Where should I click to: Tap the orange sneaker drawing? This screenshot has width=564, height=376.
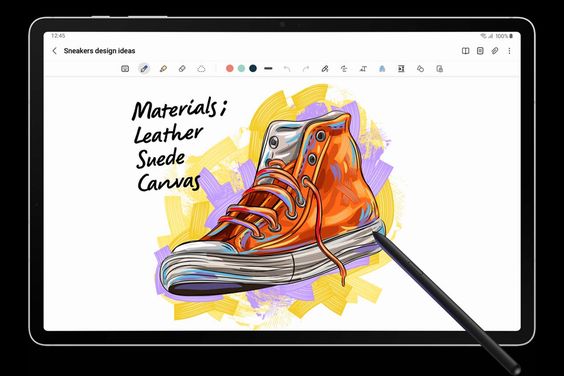[272, 203]
